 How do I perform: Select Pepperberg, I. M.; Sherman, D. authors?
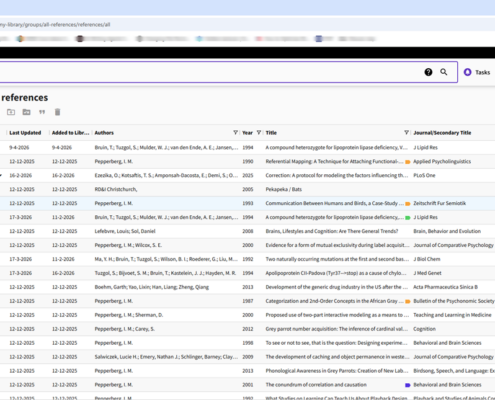click(129, 315)
